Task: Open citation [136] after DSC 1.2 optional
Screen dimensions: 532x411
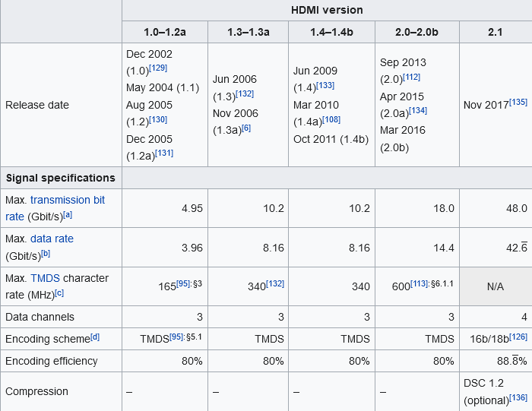Action: [x=518, y=397]
